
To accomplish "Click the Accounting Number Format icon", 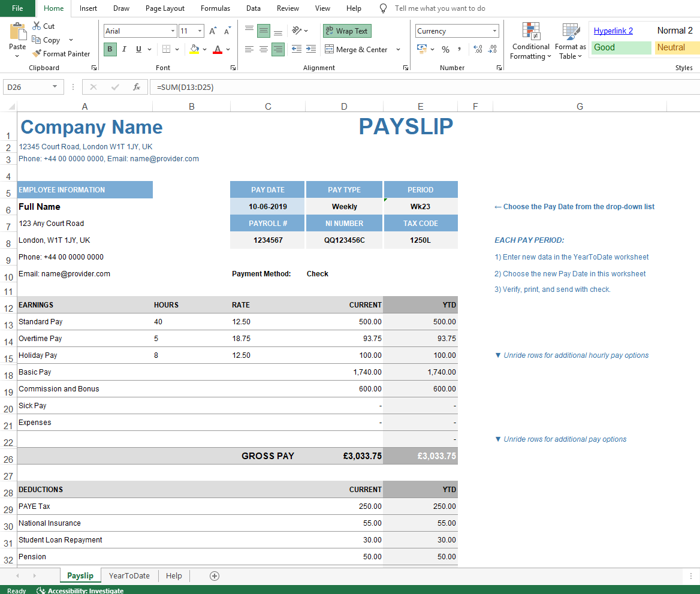I will (421, 49).
